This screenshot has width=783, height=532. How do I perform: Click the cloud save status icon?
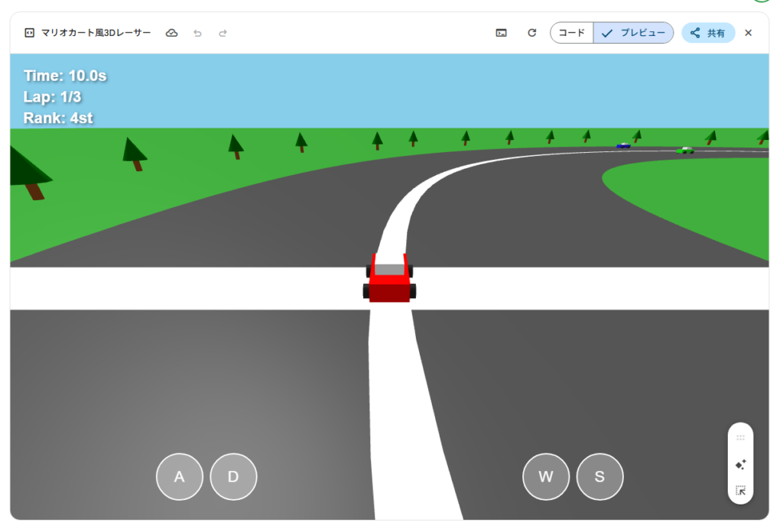[x=172, y=33]
